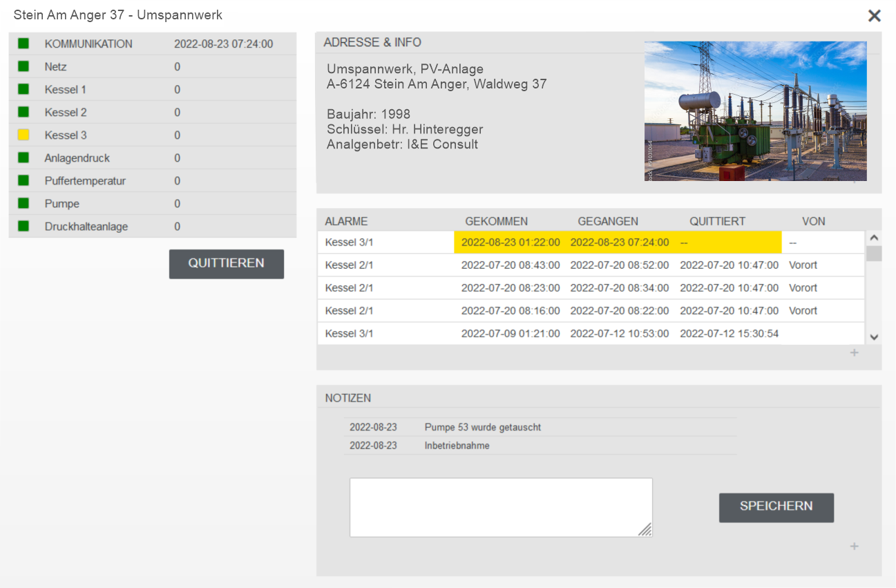The image size is (896, 588).
Task: Close the Stein Am Anger 37 dialog
Action: tap(875, 16)
